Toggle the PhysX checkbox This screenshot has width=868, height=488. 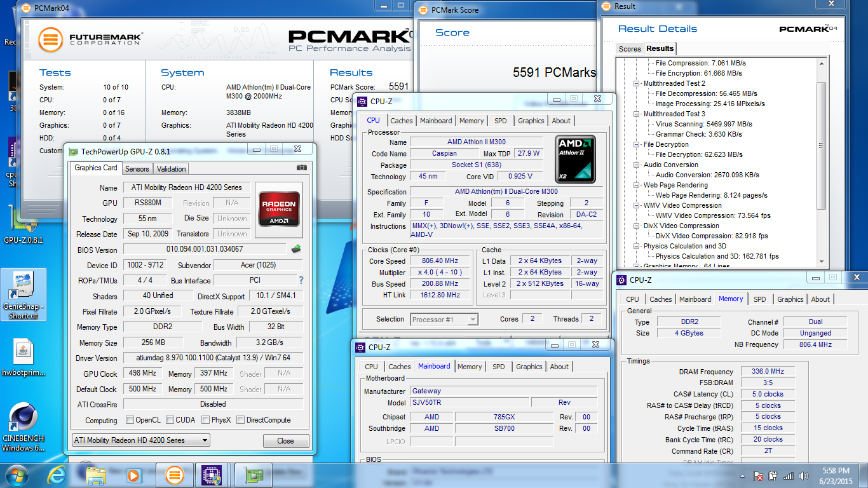(x=206, y=420)
